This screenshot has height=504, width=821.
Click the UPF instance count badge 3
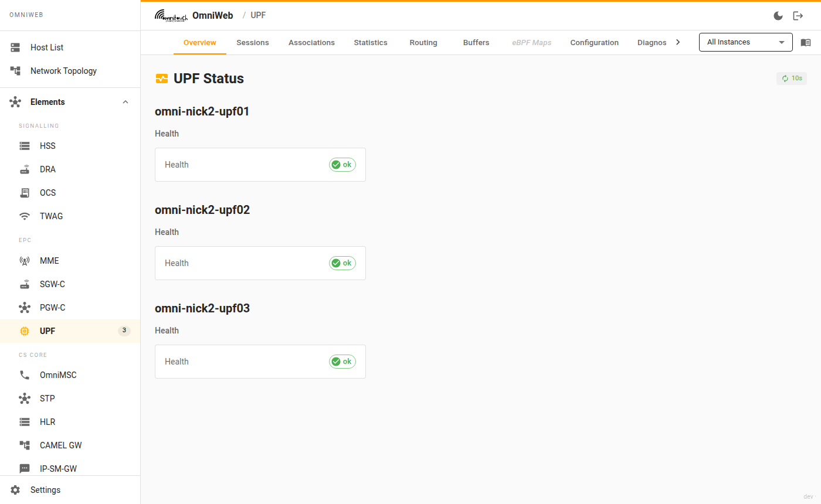click(124, 331)
